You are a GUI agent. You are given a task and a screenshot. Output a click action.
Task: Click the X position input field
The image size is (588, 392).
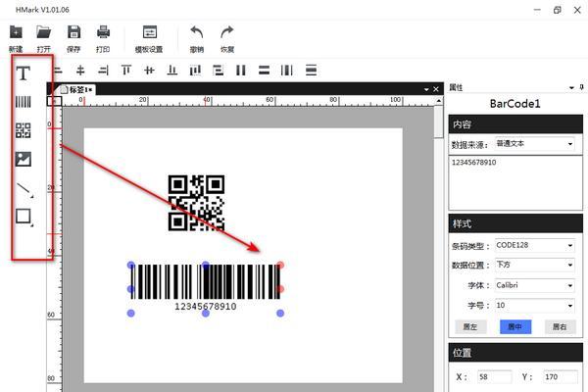coord(493,376)
